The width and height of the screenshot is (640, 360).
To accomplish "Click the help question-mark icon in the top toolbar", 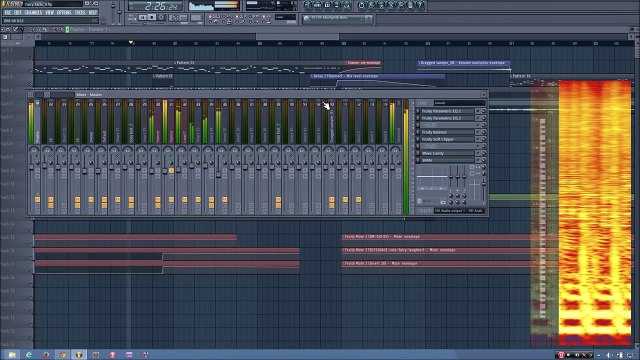I will (x=420, y=5).
